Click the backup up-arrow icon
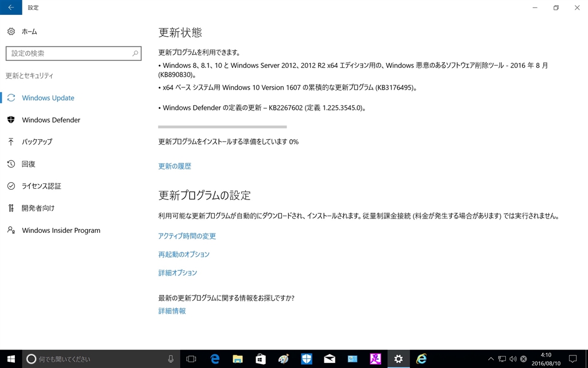 coord(11,142)
